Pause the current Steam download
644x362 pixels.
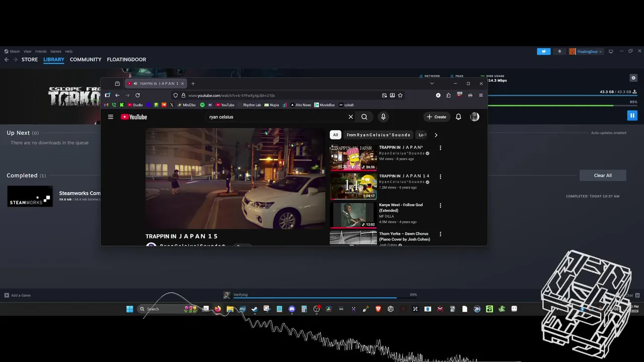click(632, 116)
